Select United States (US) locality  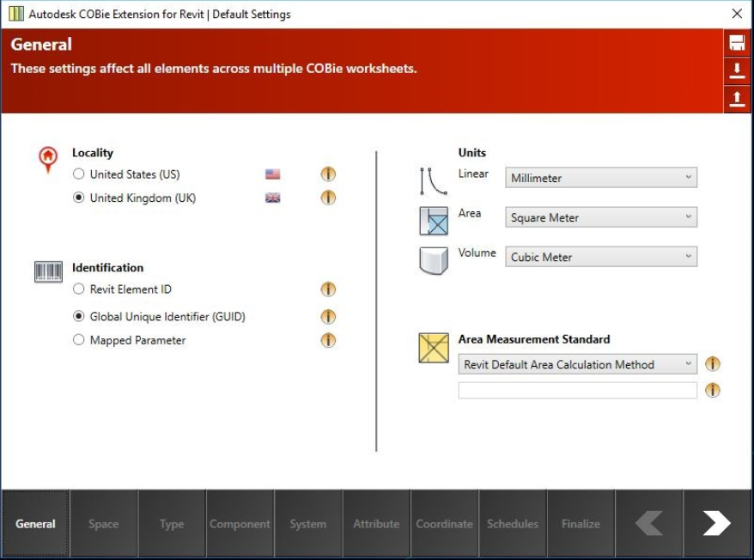click(80, 174)
